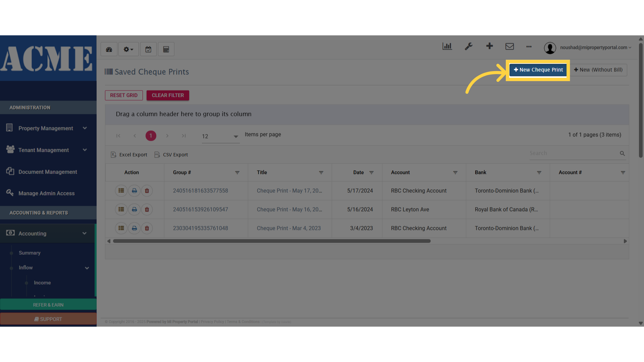
Task: Open the items per page dropdown
Action: (x=220, y=136)
